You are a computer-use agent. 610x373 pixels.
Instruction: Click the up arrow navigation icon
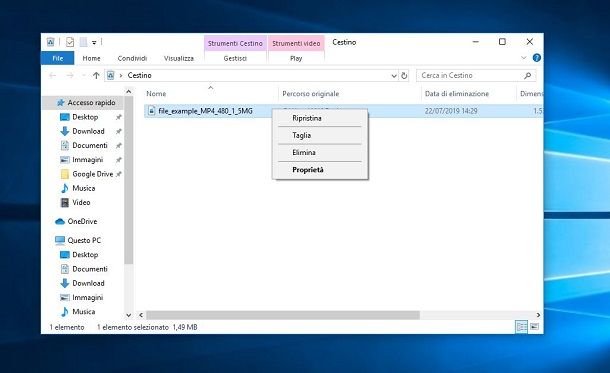click(96, 75)
